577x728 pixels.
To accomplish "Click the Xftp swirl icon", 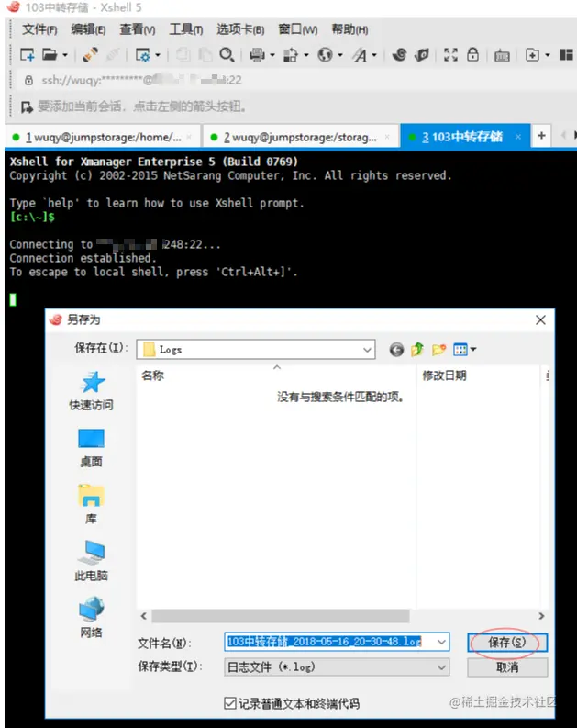I will pyautogui.click(x=399, y=55).
